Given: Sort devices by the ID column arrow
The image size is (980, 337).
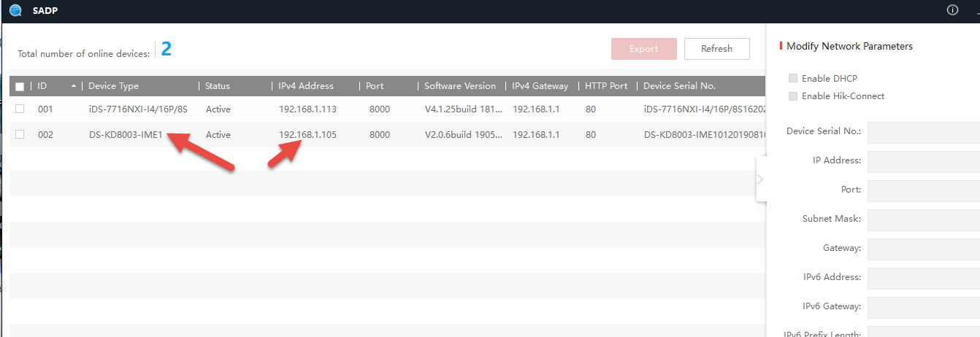Looking at the screenshot, I should pos(73,86).
